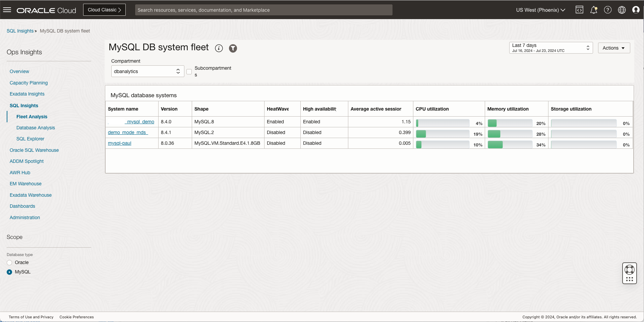
Task: Click the help question mark icon
Action: tap(608, 10)
